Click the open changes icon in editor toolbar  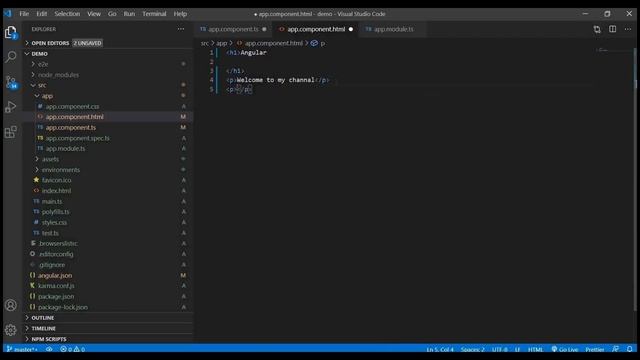point(597,29)
